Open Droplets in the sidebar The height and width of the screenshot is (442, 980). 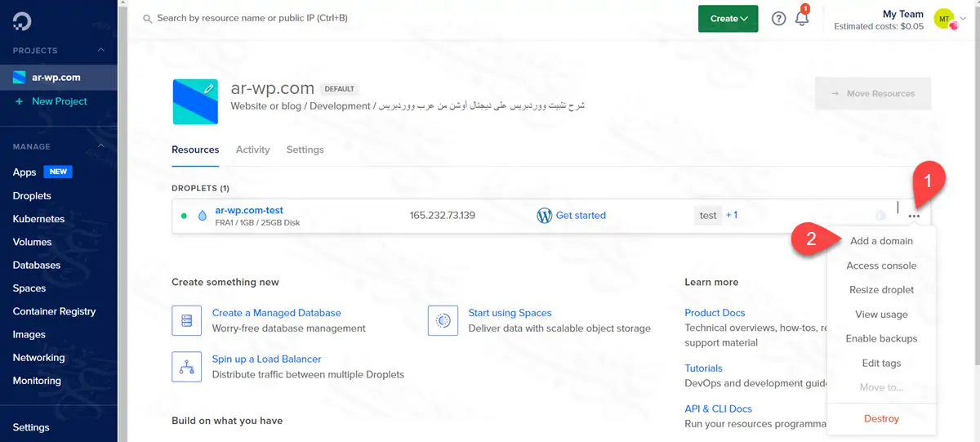pos(32,196)
